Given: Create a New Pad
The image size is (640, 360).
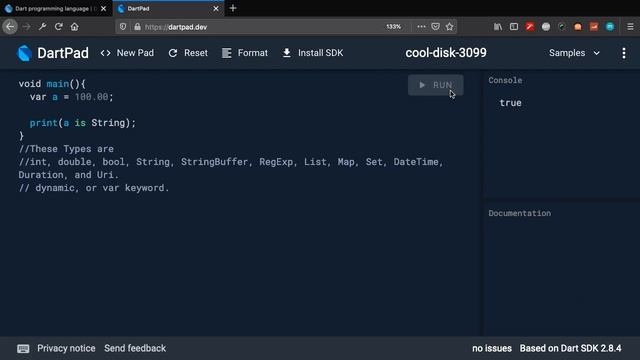Looking at the screenshot, I should [127, 53].
